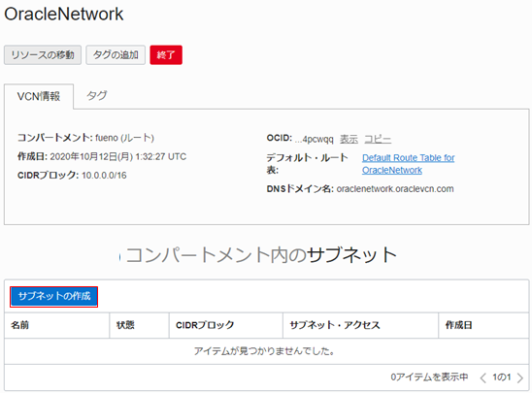Open the Default Route Table for OracleNetwork link
The width and height of the screenshot is (532, 393).
[x=408, y=164]
